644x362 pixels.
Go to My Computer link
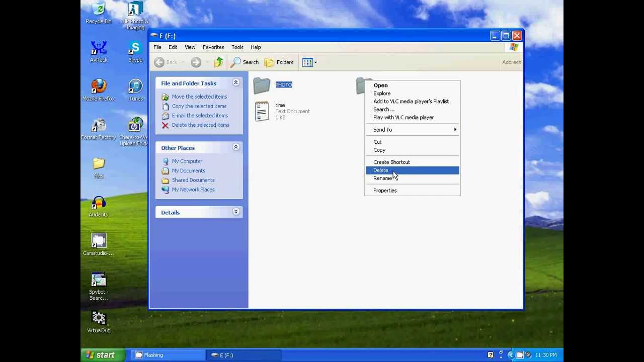point(187,161)
